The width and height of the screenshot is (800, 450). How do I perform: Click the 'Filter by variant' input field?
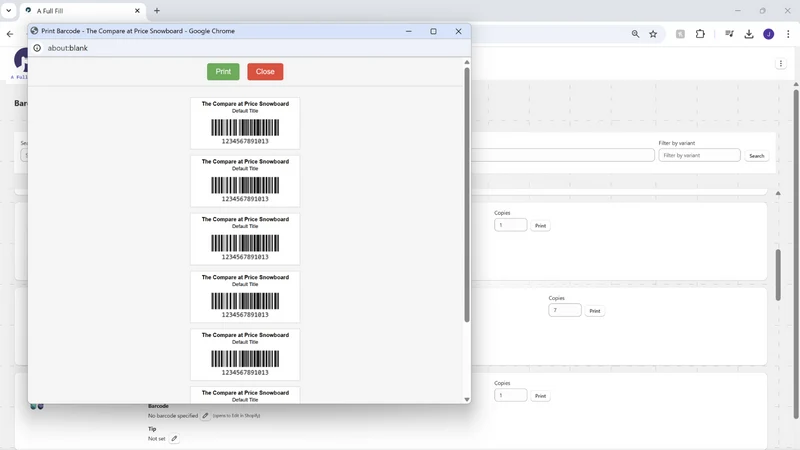point(699,155)
